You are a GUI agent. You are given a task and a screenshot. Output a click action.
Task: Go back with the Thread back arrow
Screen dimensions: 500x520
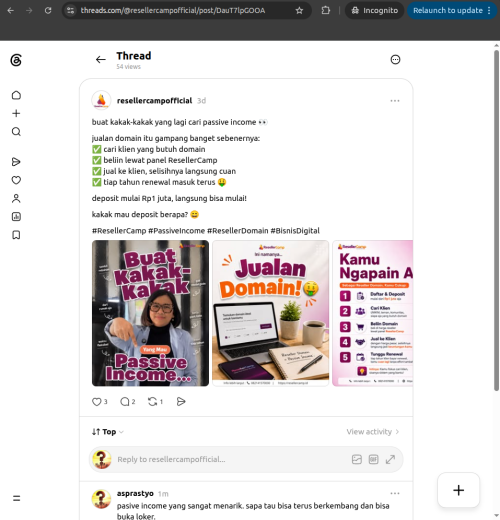tap(101, 60)
